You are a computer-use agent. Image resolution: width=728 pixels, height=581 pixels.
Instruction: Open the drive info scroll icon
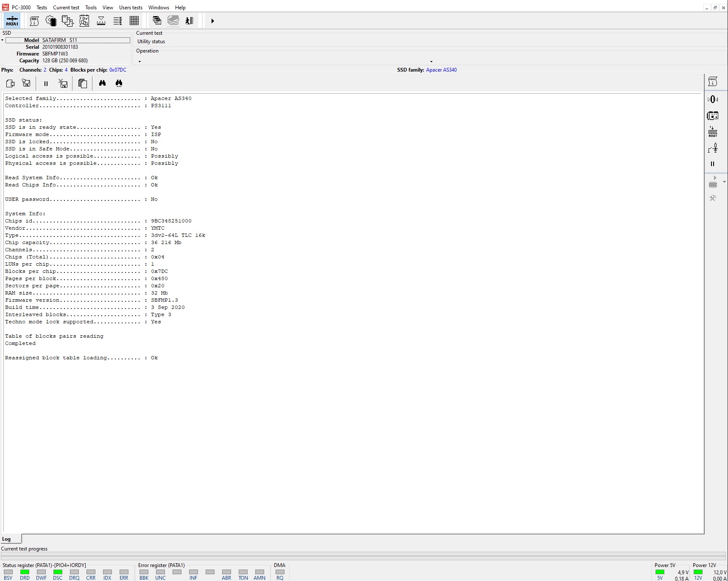(x=34, y=21)
